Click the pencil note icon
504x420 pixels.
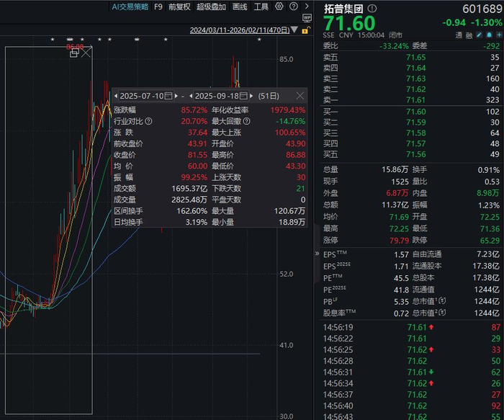tap(479, 35)
